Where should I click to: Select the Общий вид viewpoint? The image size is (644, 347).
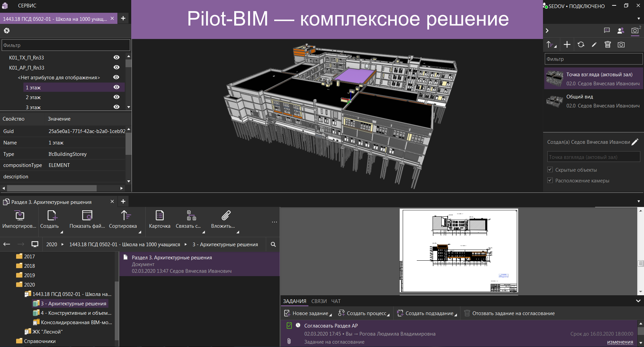[593, 101]
